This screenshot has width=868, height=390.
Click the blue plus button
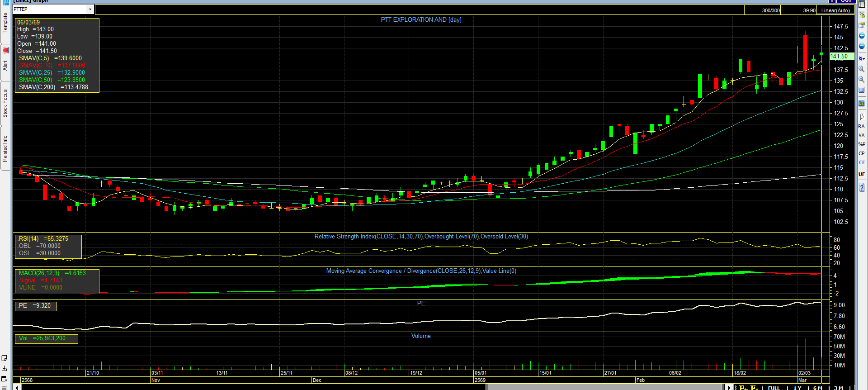[x=862, y=36]
